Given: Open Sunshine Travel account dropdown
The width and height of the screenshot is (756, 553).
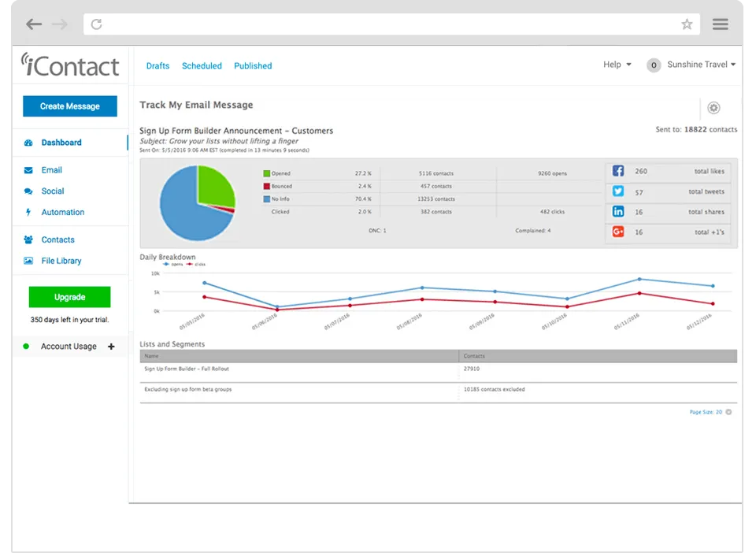Looking at the screenshot, I should tap(700, 65).
